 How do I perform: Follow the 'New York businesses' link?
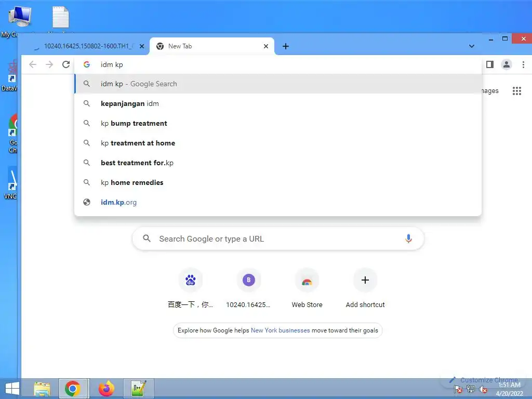point(280,330)
